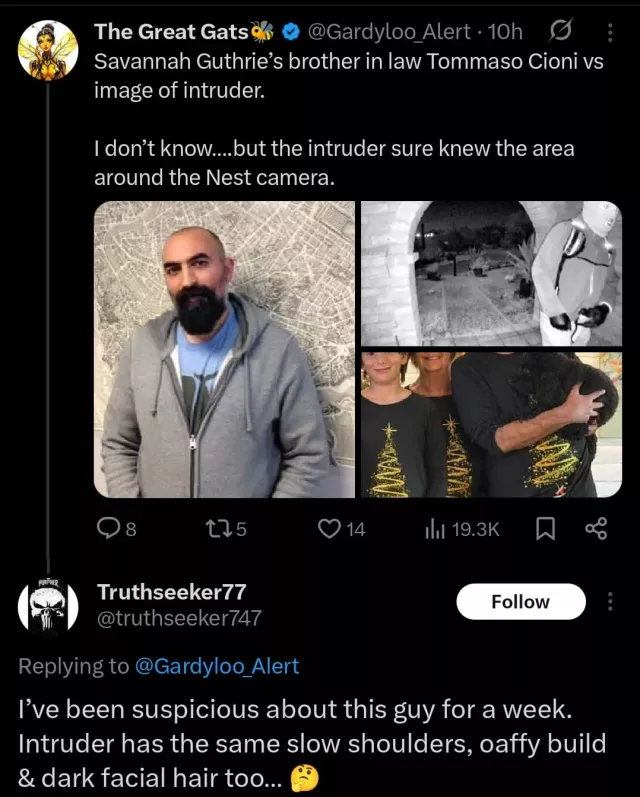
Task: Open the post's 10h timestamp link
Action: click(504, 32)
